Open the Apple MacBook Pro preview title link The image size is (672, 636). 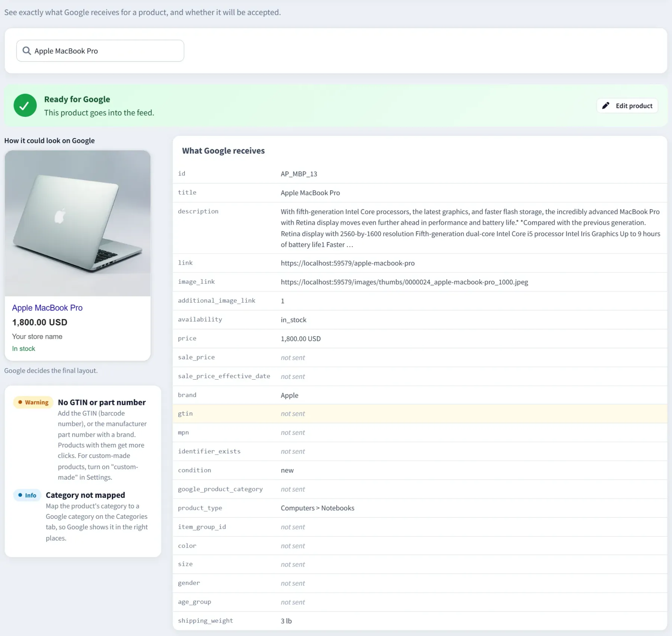(47, 308)
